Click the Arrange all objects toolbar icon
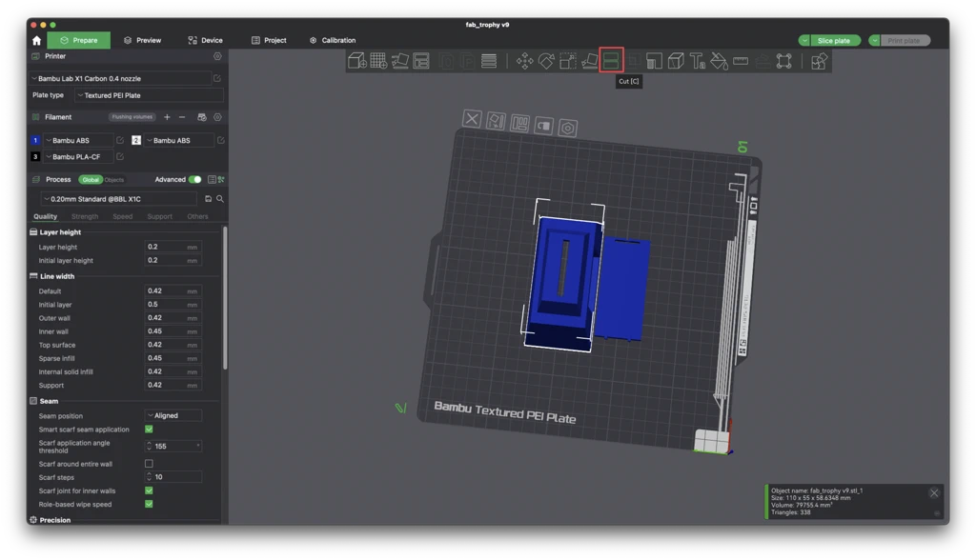Image resolution: width=976 pixels, height=560 pixels. pyautogui.click(x=421, y=60)
